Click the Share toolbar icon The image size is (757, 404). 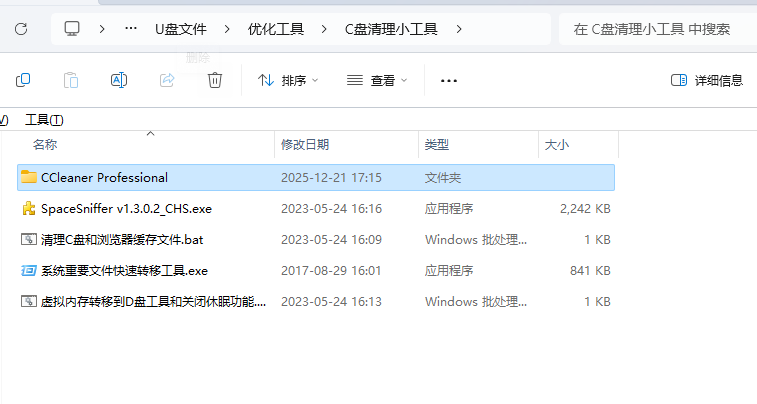pos(167,80)
